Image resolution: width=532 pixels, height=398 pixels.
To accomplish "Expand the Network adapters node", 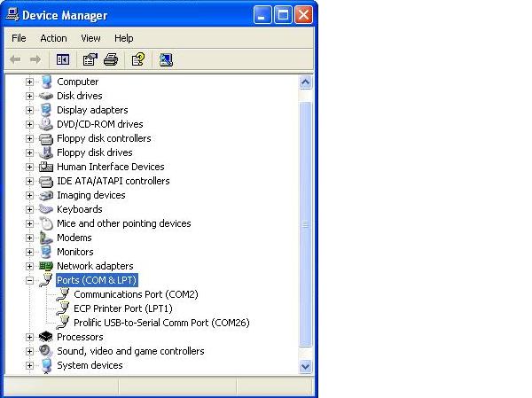I will click(x=29, y=266).
